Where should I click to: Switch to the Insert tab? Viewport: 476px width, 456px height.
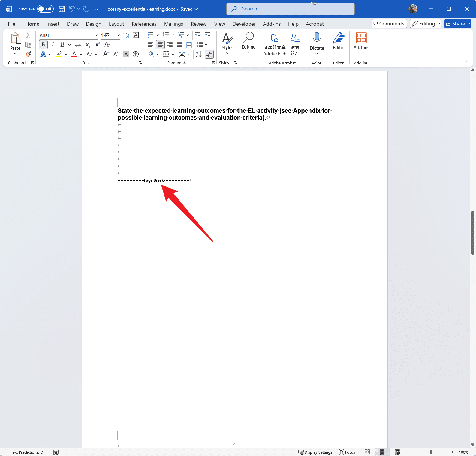coord(53,24)
